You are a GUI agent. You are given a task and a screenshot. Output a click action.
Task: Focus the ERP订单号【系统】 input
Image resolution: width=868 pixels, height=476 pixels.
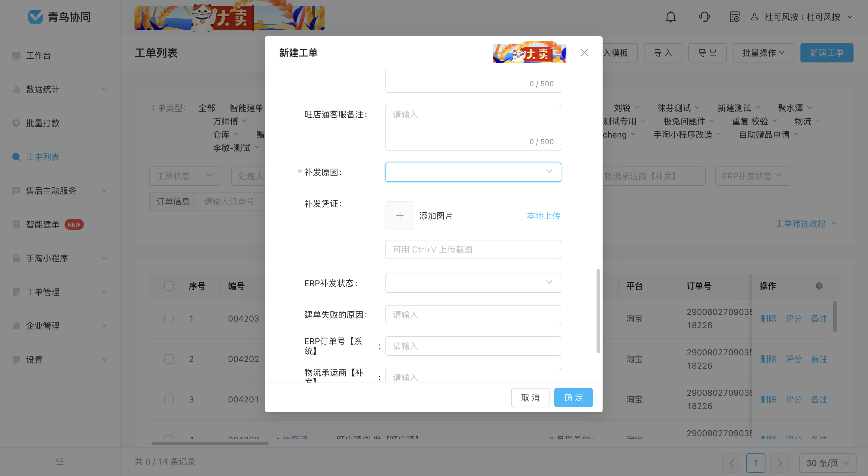coord(473,346)
